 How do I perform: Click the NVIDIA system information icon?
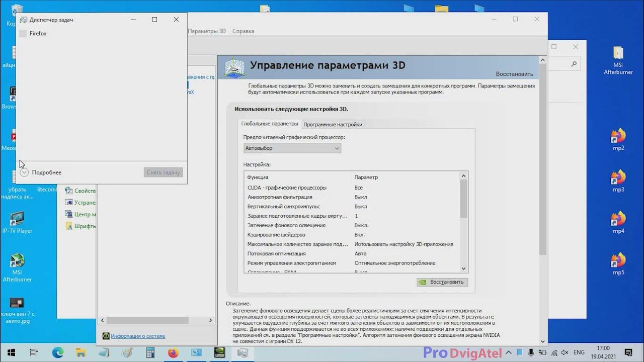(106, 336)
